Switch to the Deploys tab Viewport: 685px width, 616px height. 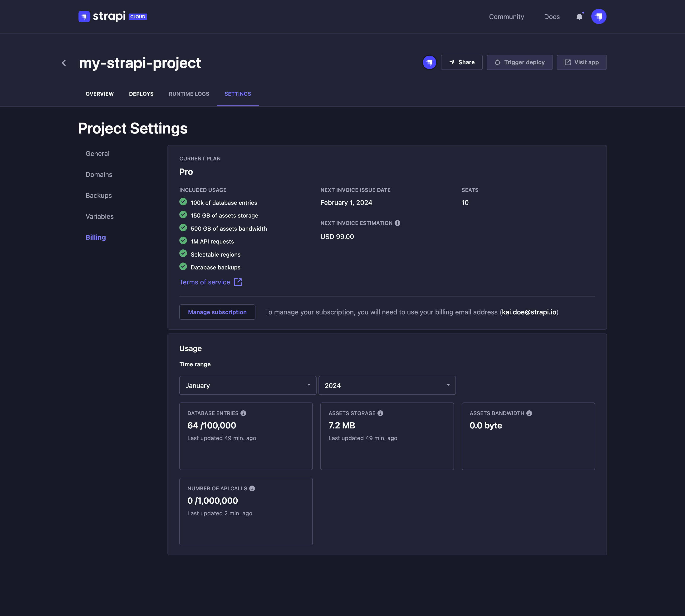click(x=141, y=94)
